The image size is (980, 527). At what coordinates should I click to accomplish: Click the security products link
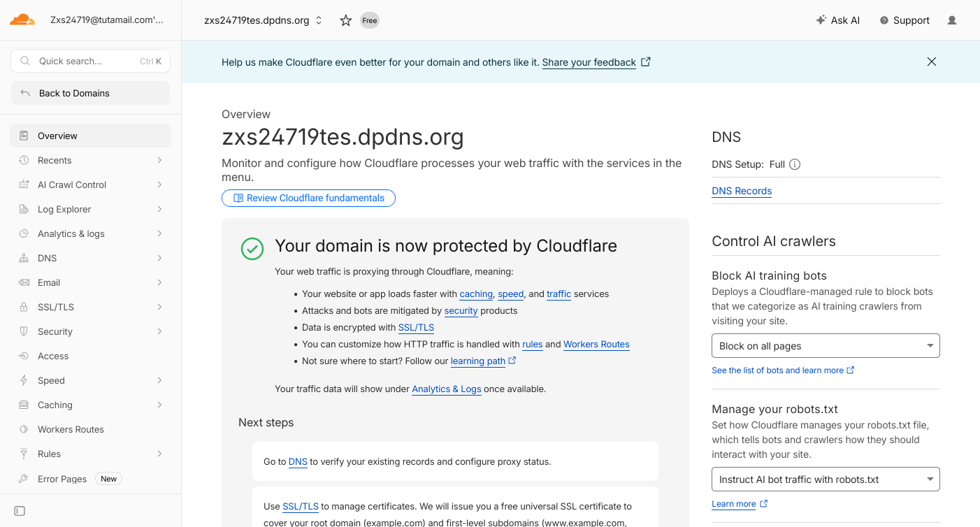(x=461, y=311)
